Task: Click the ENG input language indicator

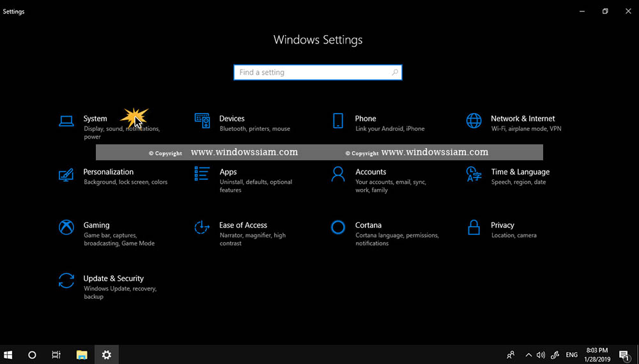Action: tap(571, 355)
